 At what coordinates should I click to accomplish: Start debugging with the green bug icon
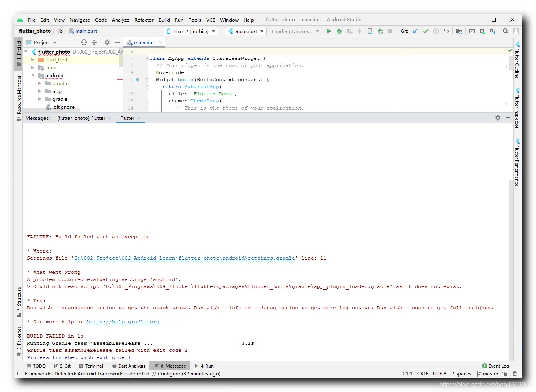(339, 31)
